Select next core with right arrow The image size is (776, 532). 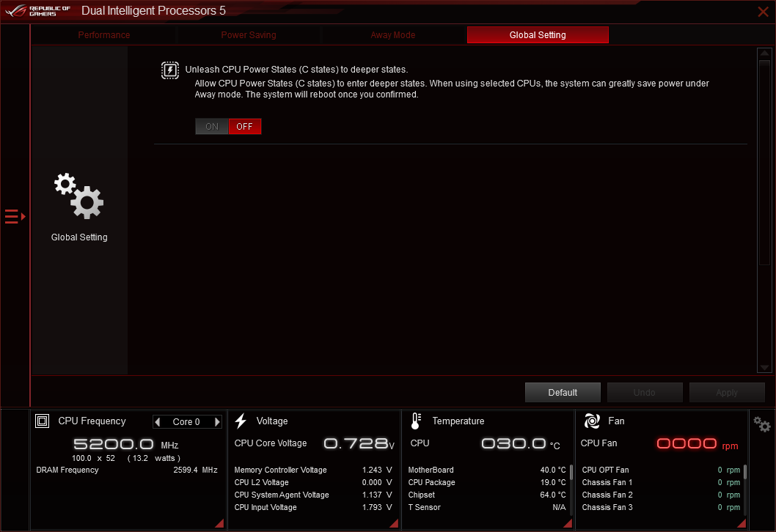pos(217,422)
